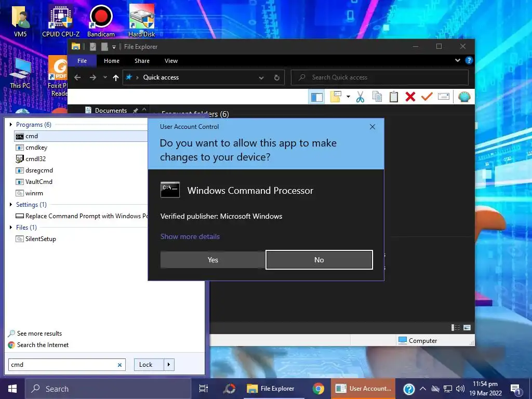This screenshot has height=399, width=532.
Task: Click the Windows Start button
Action: [12, 389]
